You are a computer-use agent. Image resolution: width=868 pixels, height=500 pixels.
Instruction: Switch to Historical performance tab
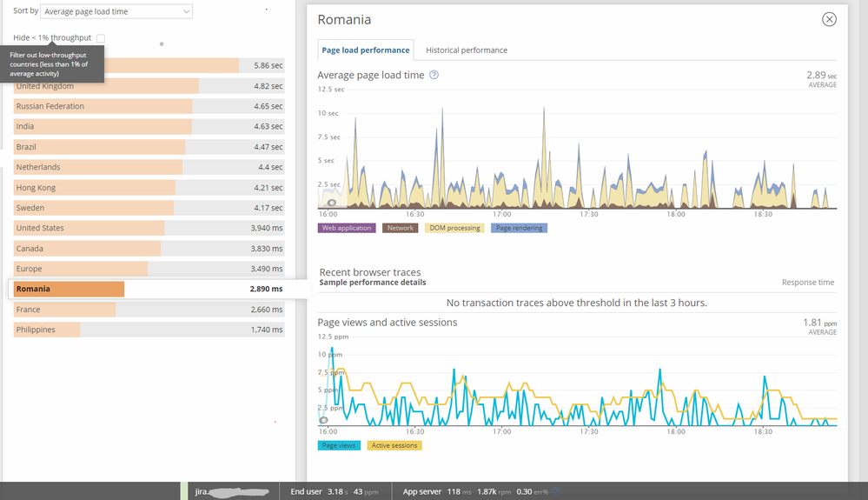pos(466,50)
